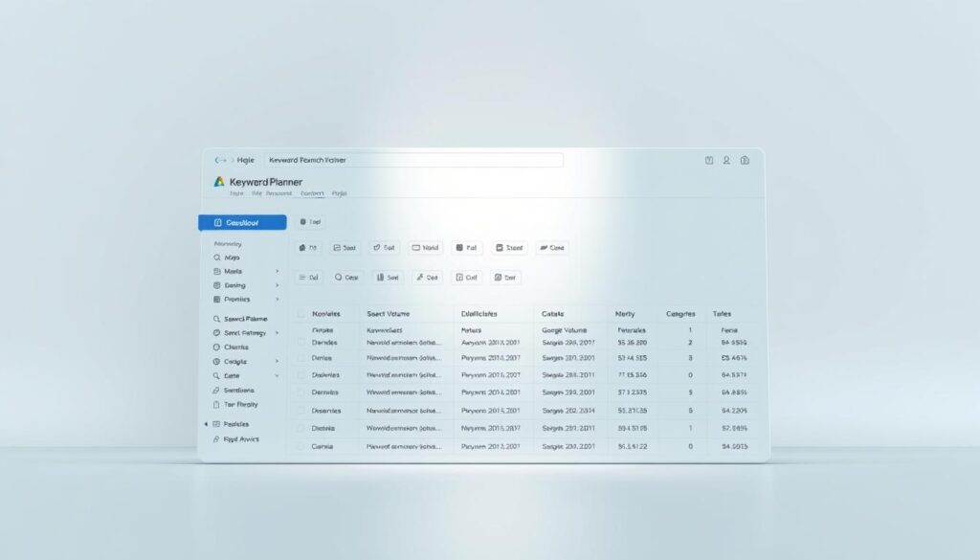Click the pen-icon toolbar button in second row
Screen dimensions: 980x560
pos(428,278)
